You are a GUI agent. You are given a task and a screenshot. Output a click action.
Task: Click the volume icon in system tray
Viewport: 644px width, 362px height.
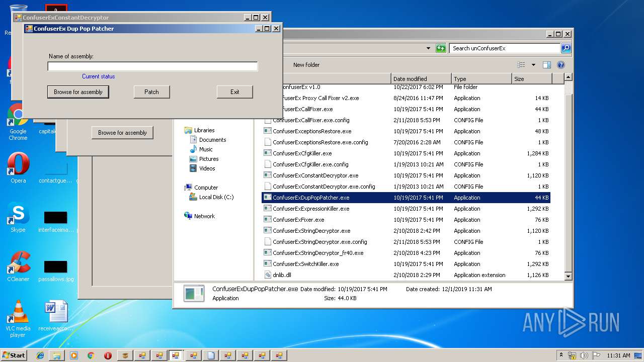click(x=584, y=355)
